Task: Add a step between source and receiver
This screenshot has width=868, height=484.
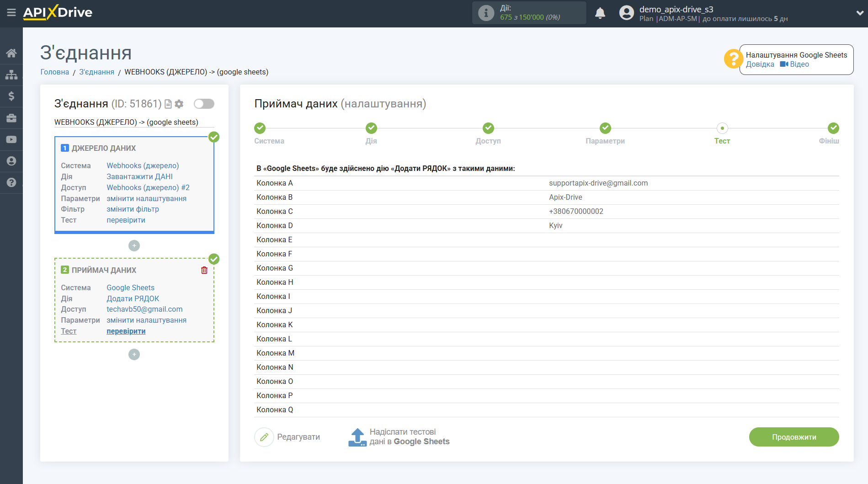Action: 134,246
